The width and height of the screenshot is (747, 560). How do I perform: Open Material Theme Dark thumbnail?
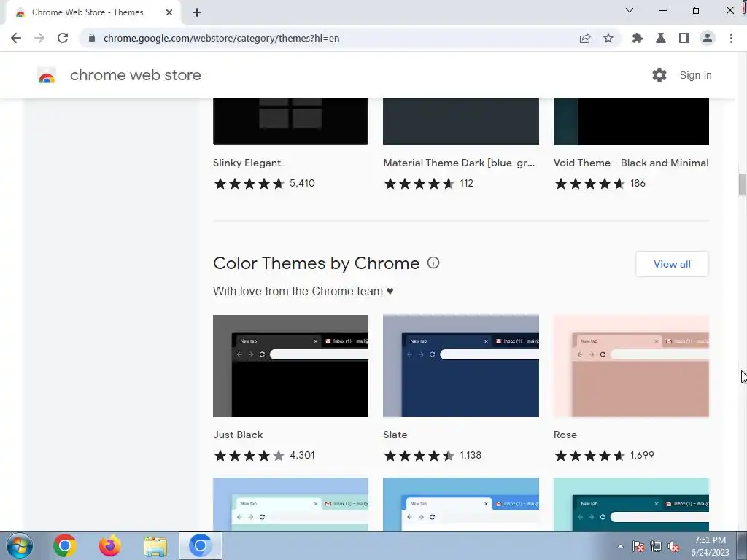461,122
